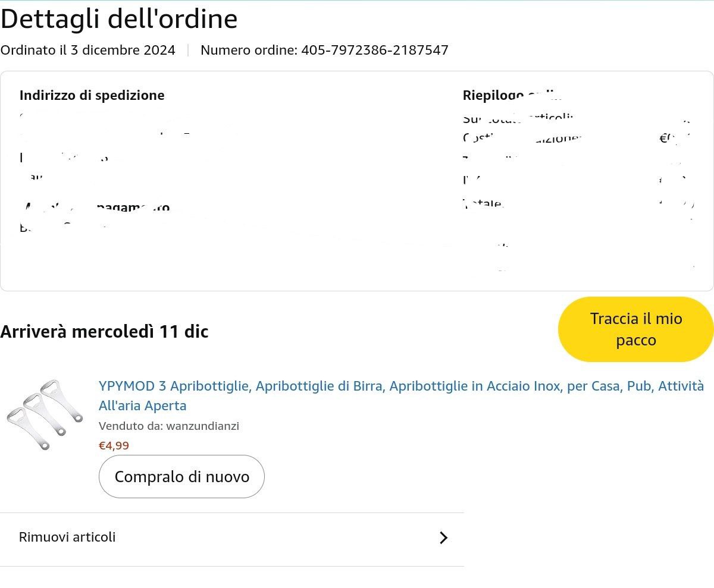Screen dimensions: 714x588
Task: Click the order number 405-7972386-2187547
Action: pyautogui.click(x=374, y=50)
